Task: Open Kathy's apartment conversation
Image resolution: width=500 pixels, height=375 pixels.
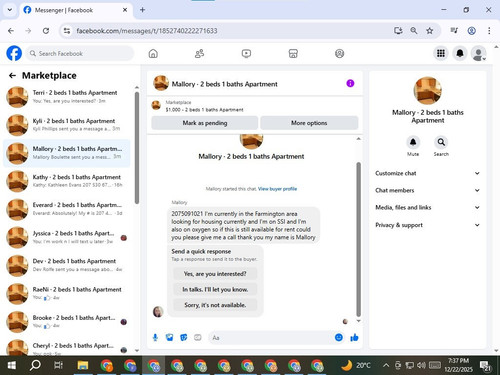Action: [67, 181]
